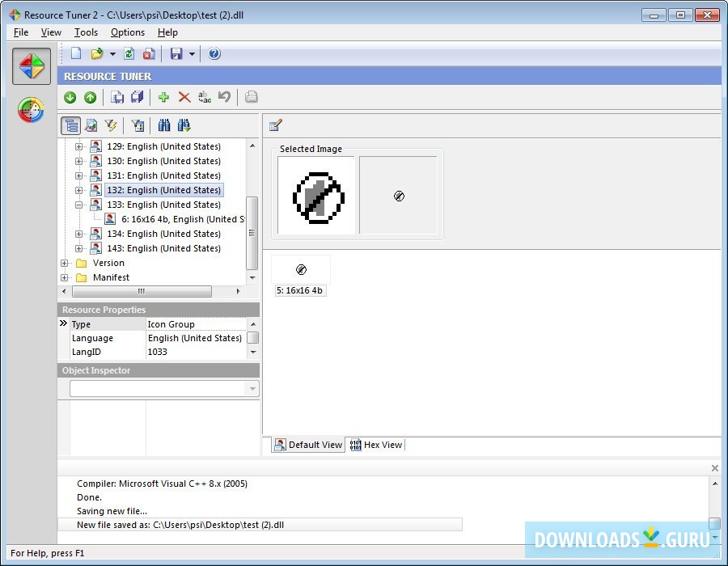Image resolution: width=728 pixels, height=566 pixels.
Task: Click the blue Help question mark icon
Action: pos(214,54)
